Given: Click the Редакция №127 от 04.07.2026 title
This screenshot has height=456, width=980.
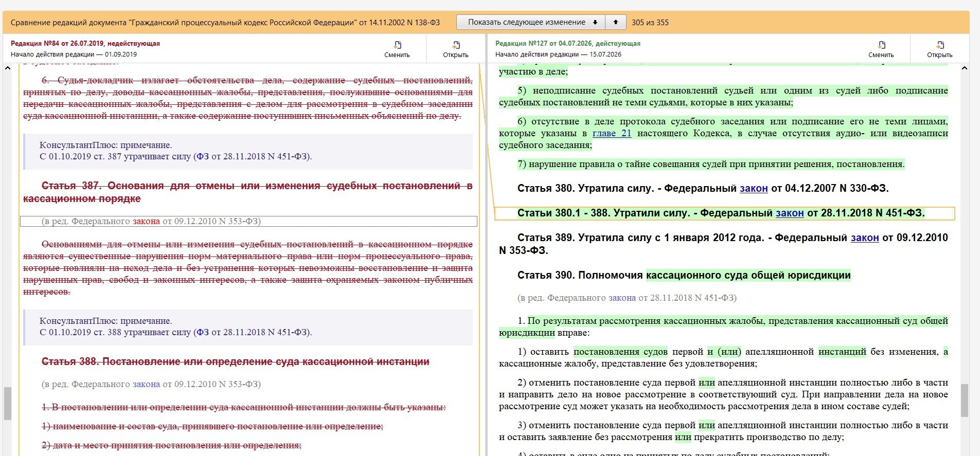Looking at the screenshot, I should pos(568,44).
